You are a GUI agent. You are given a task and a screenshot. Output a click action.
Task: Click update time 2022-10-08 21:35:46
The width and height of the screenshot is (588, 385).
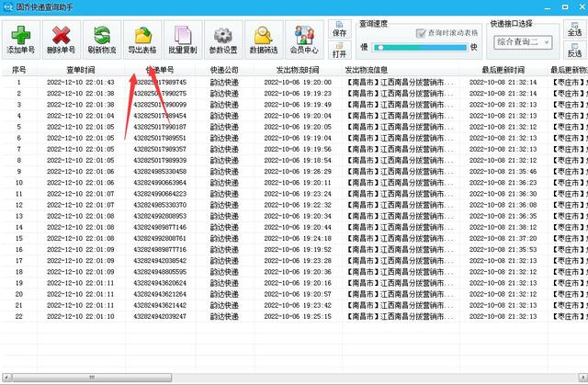coord(503,171)
